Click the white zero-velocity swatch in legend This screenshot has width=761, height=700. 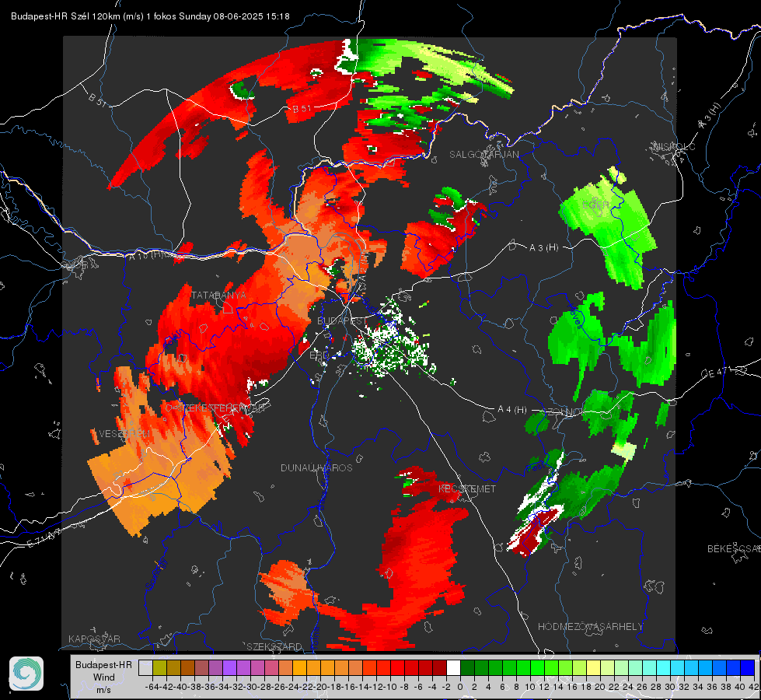[x=453, y=668]
